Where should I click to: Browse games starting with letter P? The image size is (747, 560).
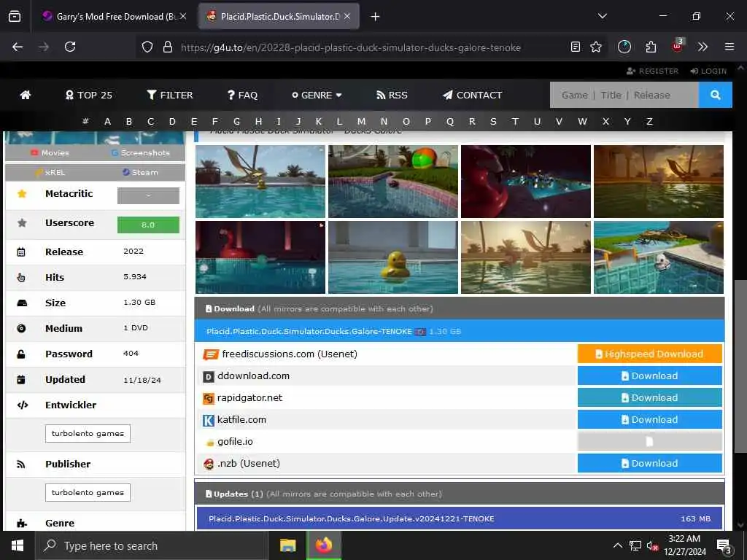pos(427,122)
